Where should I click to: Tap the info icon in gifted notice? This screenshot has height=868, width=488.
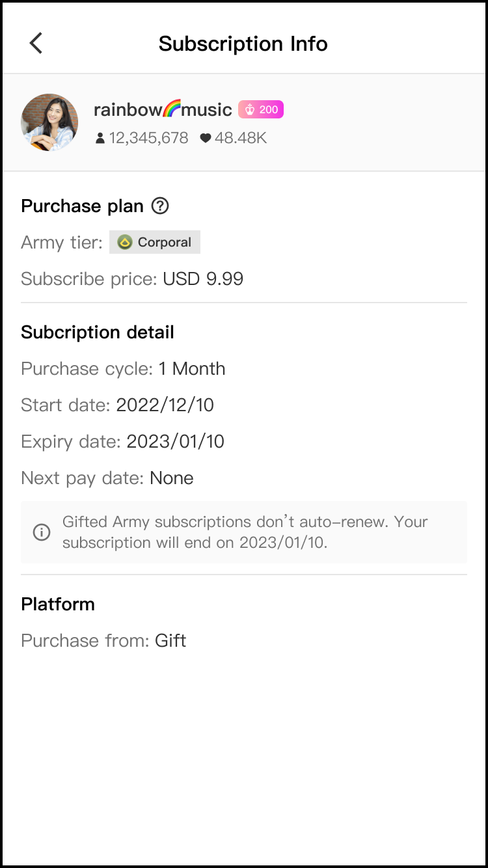(x=42, y=532)
